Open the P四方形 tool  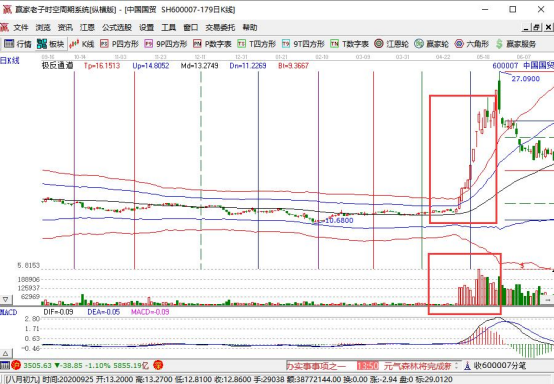pos(119,44)
